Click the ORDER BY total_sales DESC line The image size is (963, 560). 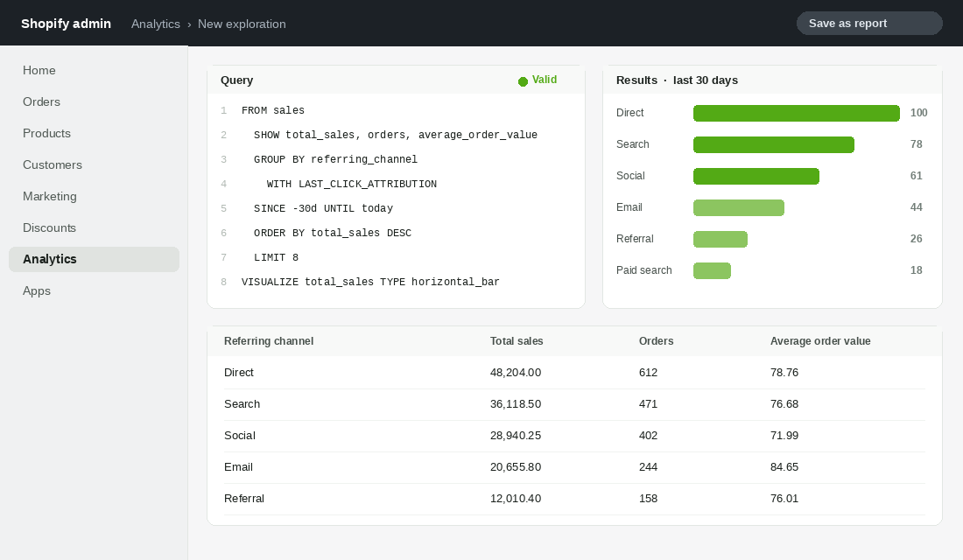tap(333, 234)
